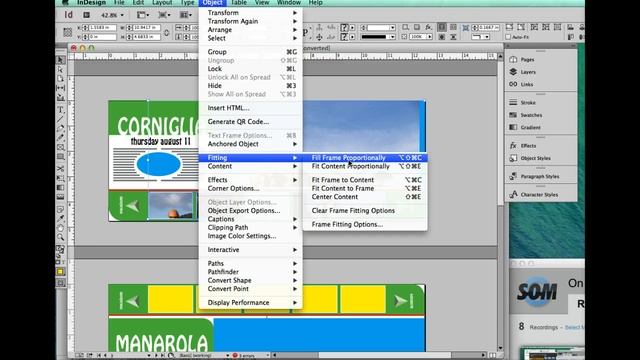640x360 pixels.
Task: Choose Insert HTML menu entry
Action: coord(251,108)
